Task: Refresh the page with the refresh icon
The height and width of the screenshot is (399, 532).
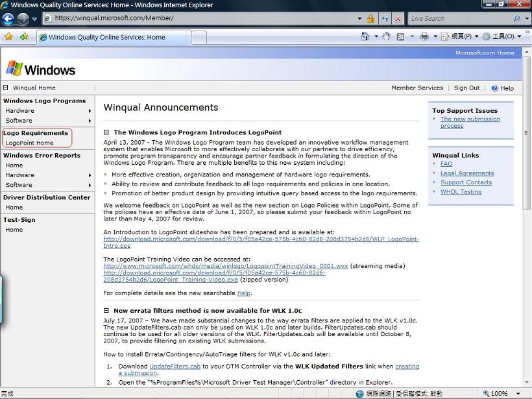Action: click(385, 19)
